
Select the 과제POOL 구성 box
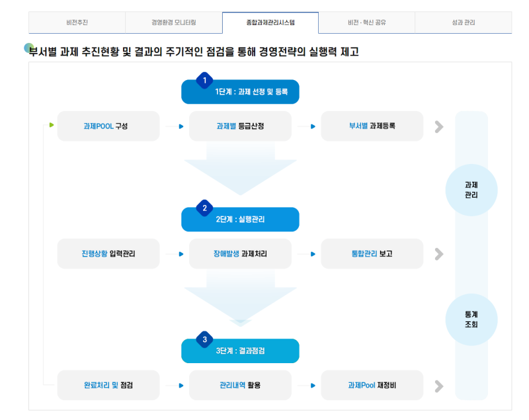click(108, 126)
